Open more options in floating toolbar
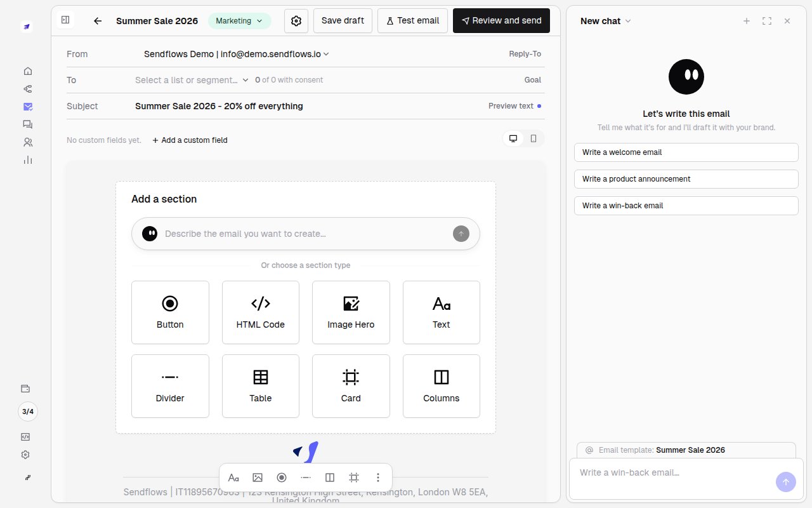The height and width of the screenshot is (508, 812). [378, 478]
